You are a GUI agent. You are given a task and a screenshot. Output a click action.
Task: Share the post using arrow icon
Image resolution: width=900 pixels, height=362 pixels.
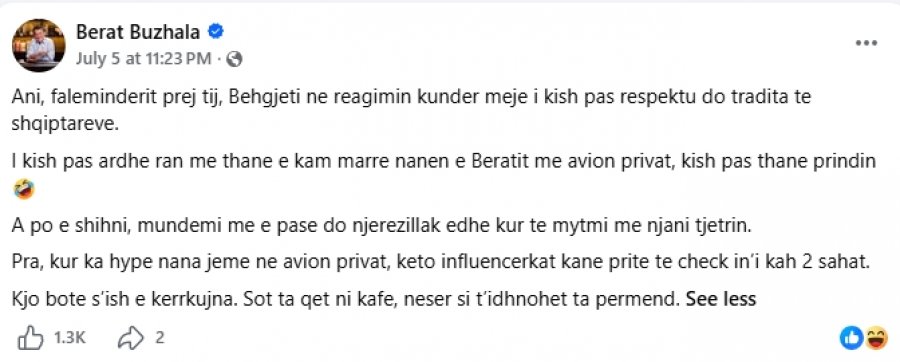point(130,338)
